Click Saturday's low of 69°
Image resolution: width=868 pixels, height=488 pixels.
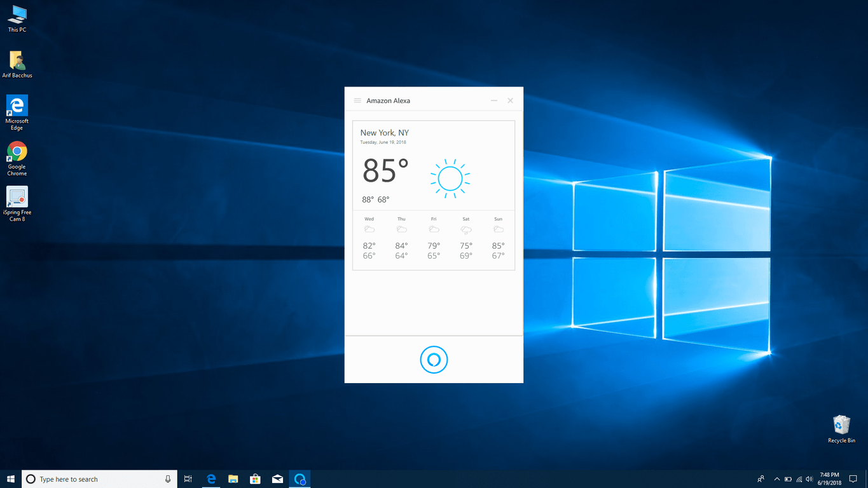pyautogui.click(x=466, y=256)
